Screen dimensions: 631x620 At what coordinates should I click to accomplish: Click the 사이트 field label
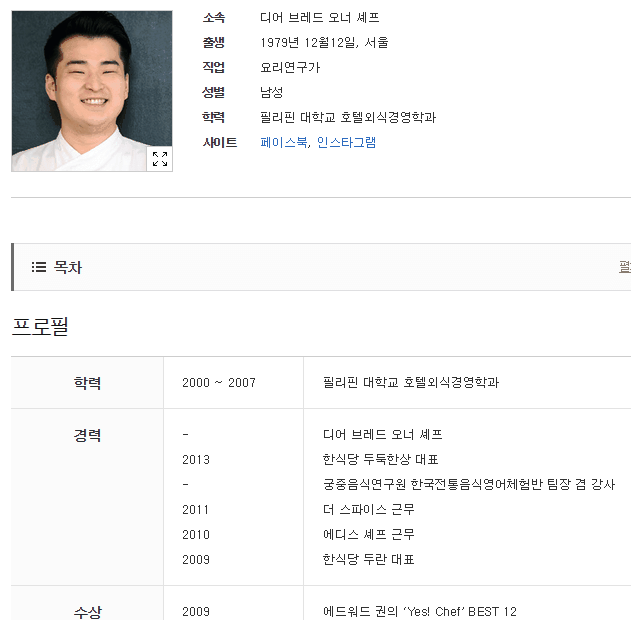tap(220, 142)
